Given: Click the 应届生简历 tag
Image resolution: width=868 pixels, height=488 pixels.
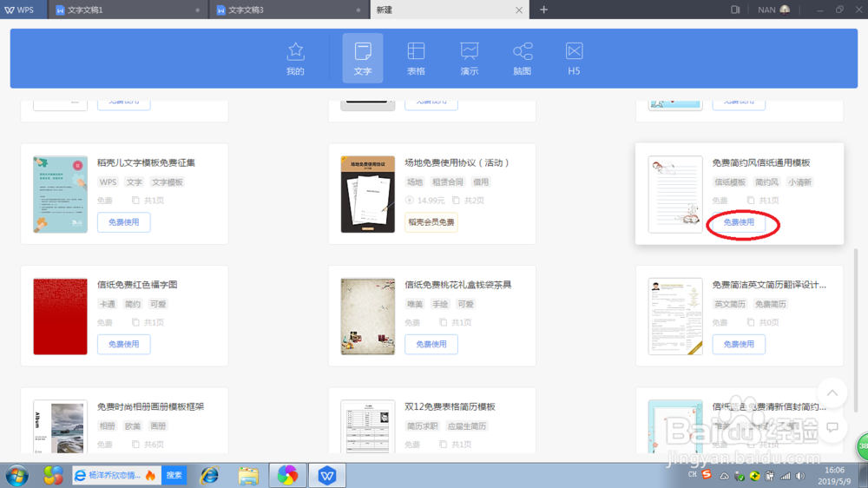Looking at the screenshot, I should [x=467, y=426].
